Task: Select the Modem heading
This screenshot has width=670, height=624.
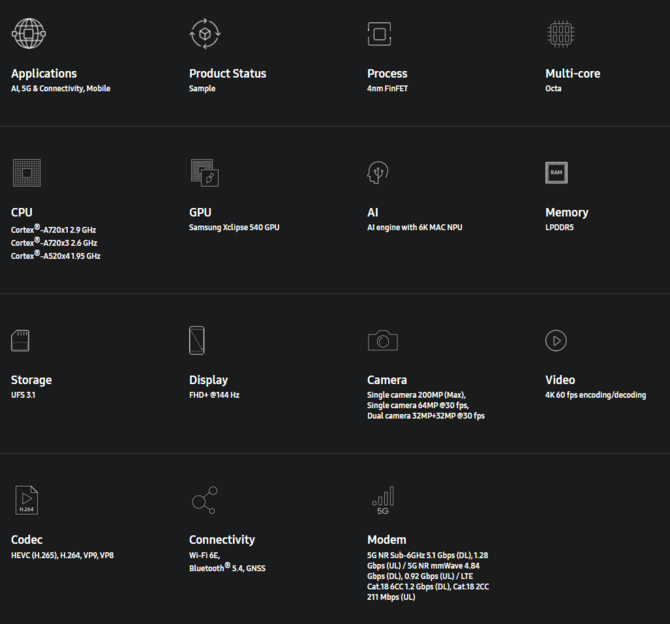Action: click(387, 540)
